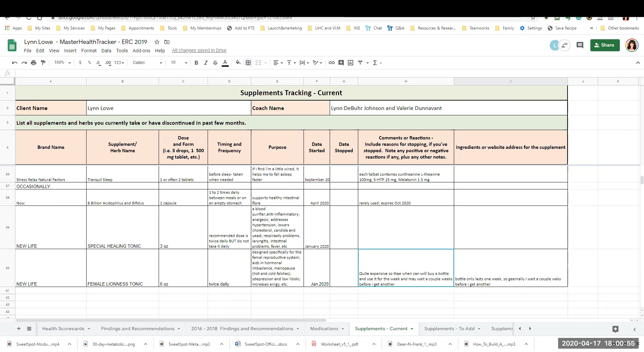Viewport: 644px width, 352px height.
Task: Open the Other bookmarks folder
Action: pos(620,28)
